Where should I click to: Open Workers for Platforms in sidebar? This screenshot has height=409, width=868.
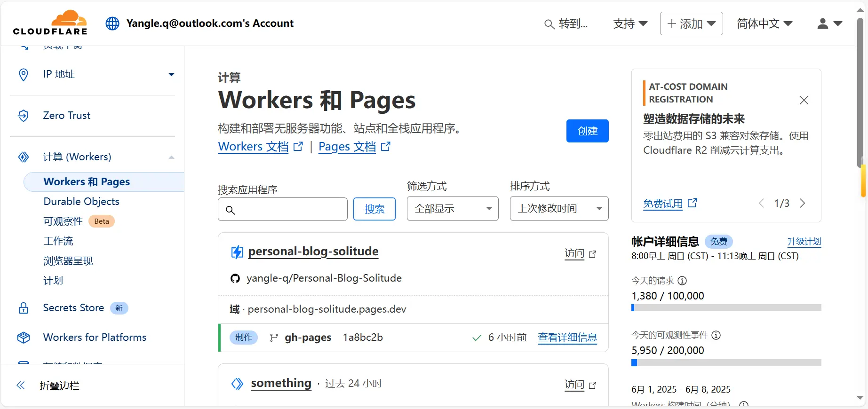click(95, 338)
